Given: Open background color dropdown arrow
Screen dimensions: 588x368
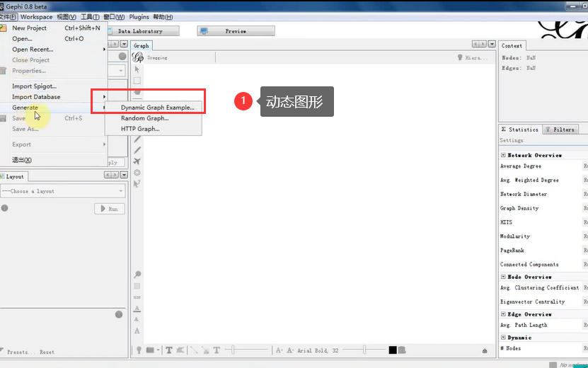Looking at the screenshot, I should click(158, 350).
